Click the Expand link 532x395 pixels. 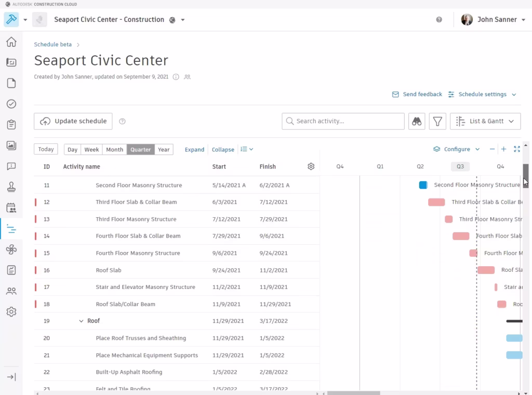pyautogui.click(x=194, y=150)
